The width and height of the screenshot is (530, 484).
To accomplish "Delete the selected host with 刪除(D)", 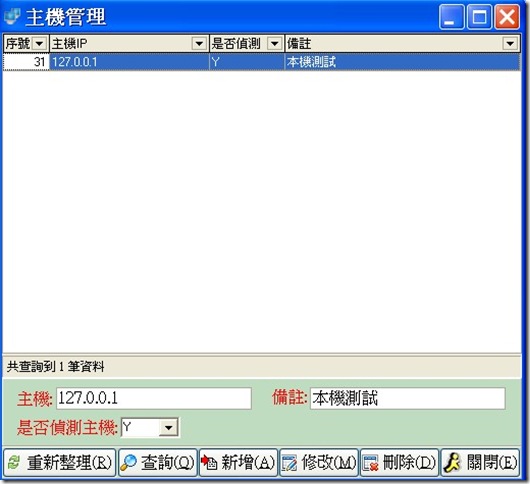I will tap(399, 462).
